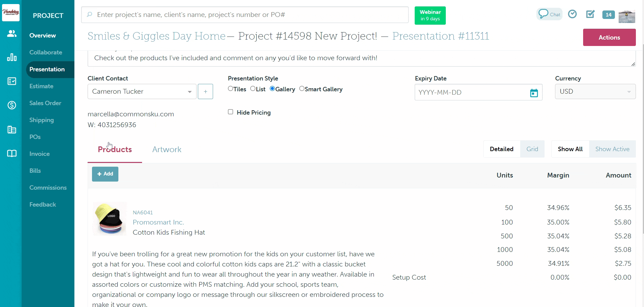Enable the Hide Pricing checkbox
The width and height of the screenshot is (644, 307).
click(x=231, y=112)
